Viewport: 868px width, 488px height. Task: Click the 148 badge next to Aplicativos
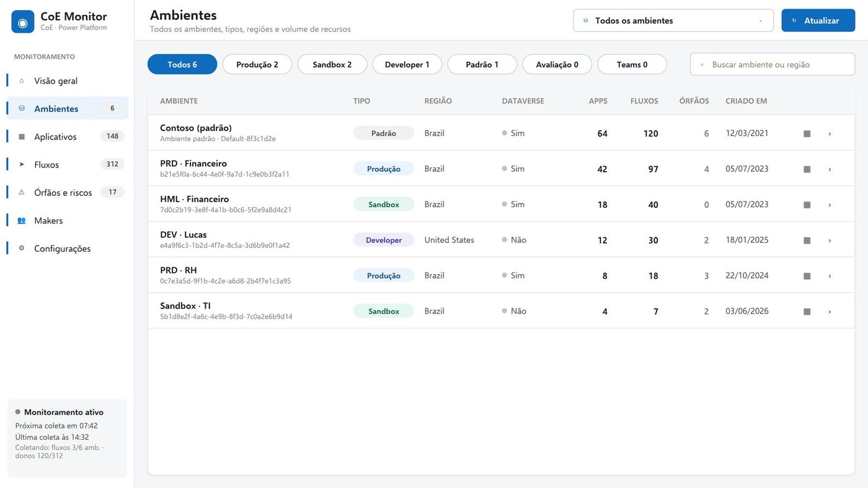(x=112, y=136)
